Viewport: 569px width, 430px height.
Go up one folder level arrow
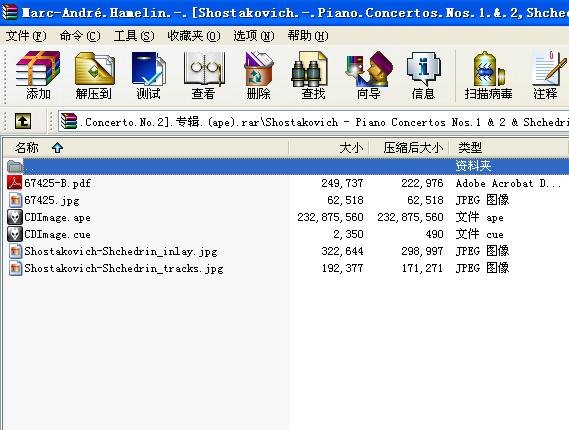point(23,121)
